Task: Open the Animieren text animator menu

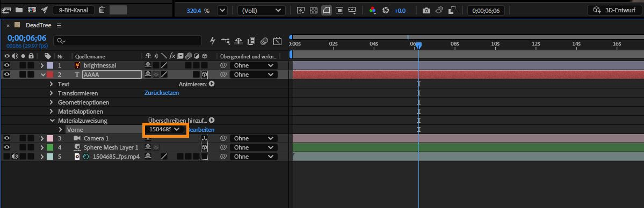Action: [x=212, y=84]
